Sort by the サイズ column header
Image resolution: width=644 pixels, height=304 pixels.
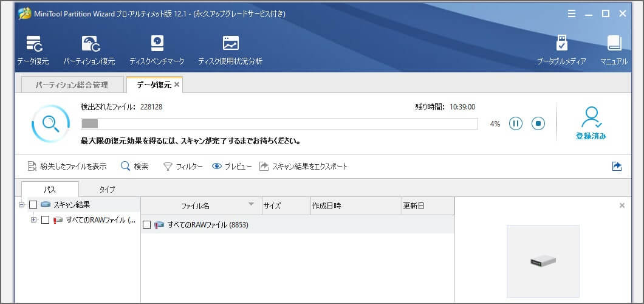pos(286,206)
